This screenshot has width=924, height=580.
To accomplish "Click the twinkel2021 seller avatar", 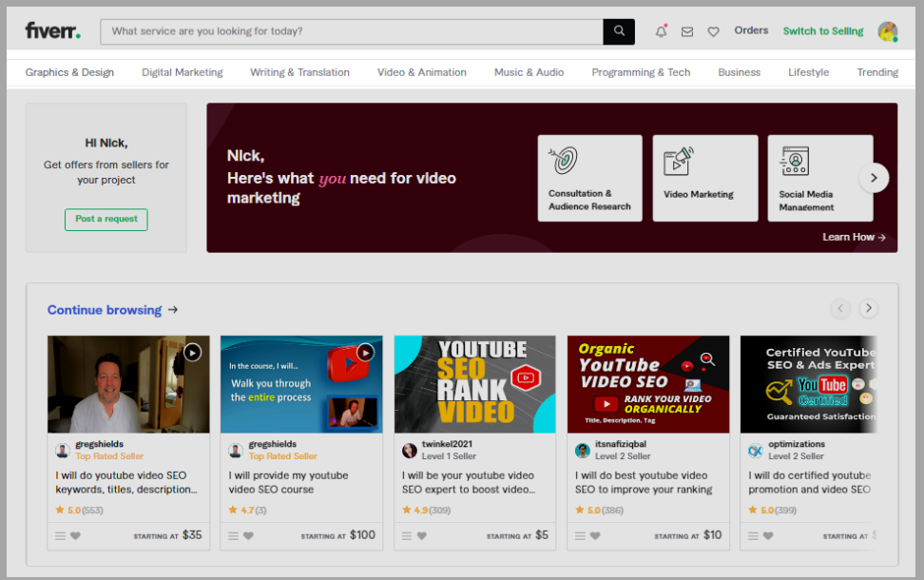I will (x=410, y=451).
